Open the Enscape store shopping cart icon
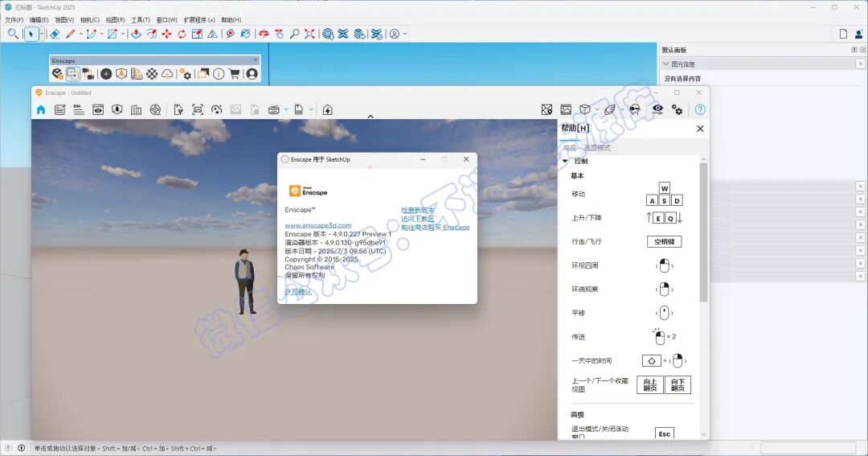868x456 pixels. [234, 74]
